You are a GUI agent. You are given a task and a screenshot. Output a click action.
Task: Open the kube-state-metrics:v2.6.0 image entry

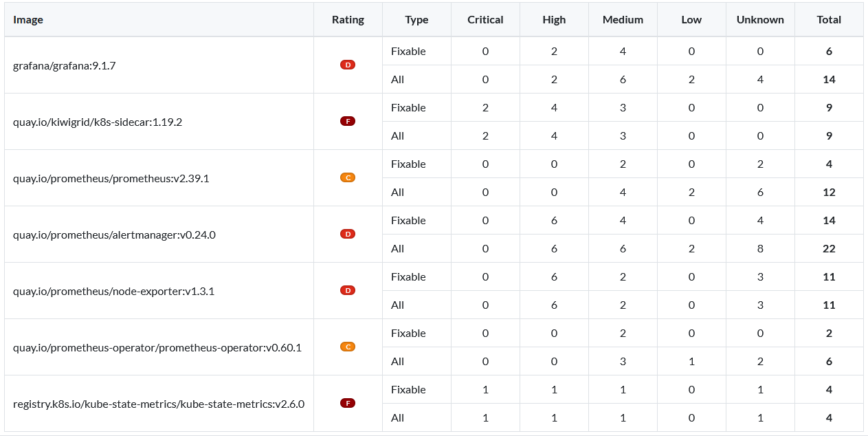coord(159,404)
